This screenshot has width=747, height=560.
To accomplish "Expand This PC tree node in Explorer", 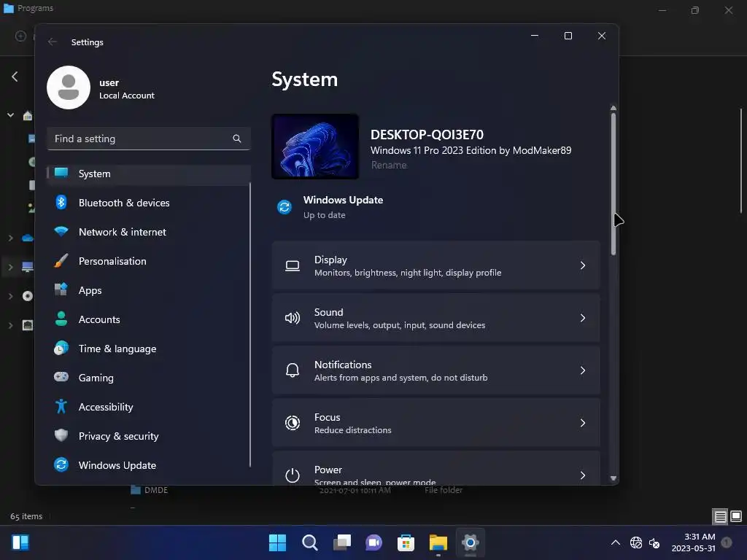I will coord(10,267).
